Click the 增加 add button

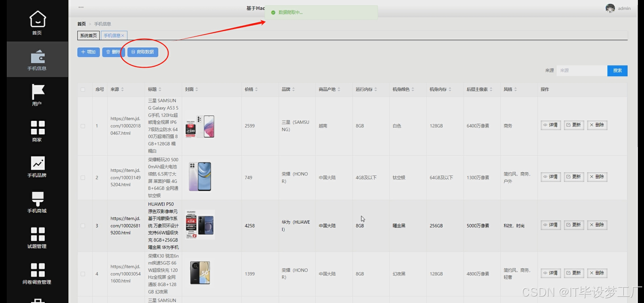pyautogui.click(x=88, y=52)
